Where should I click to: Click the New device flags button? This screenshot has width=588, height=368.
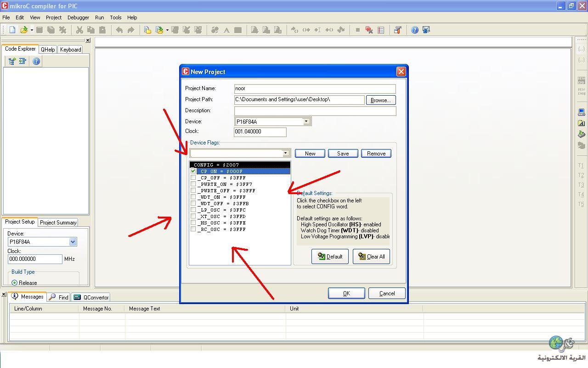[x=310, y=153]
